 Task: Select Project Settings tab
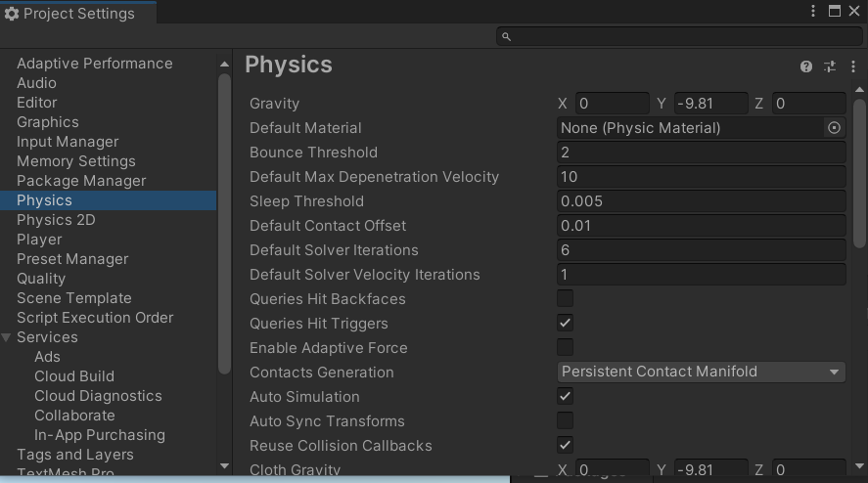pos(78,14)
